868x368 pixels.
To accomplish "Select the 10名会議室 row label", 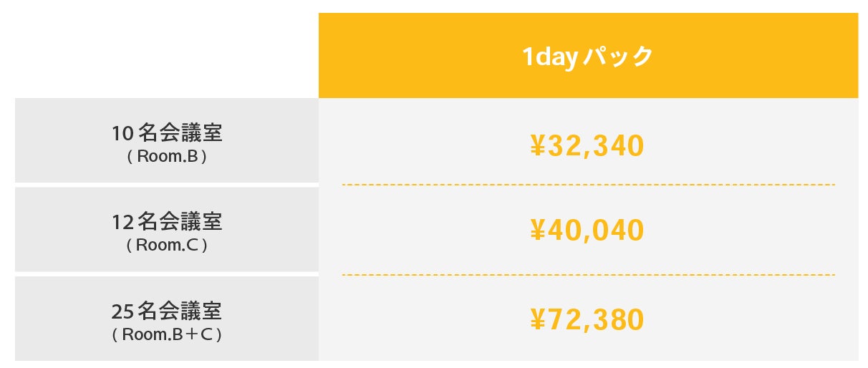I will coord(167,133).
